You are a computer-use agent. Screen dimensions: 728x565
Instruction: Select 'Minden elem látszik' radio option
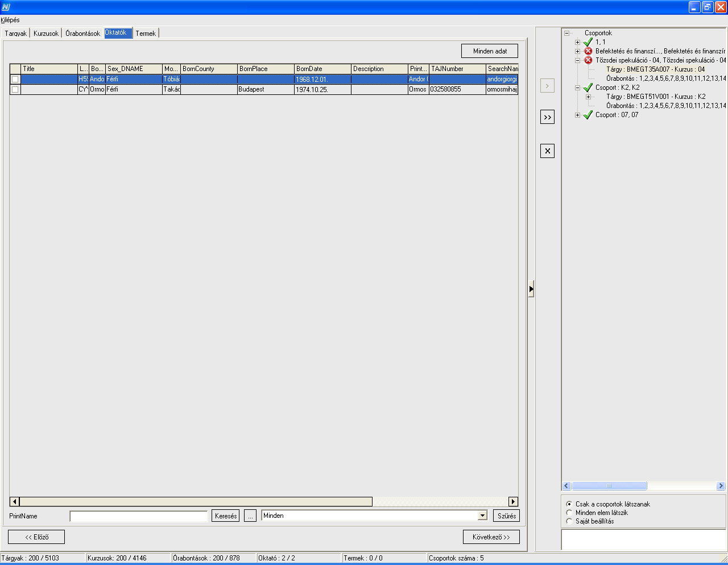[569, 513]
